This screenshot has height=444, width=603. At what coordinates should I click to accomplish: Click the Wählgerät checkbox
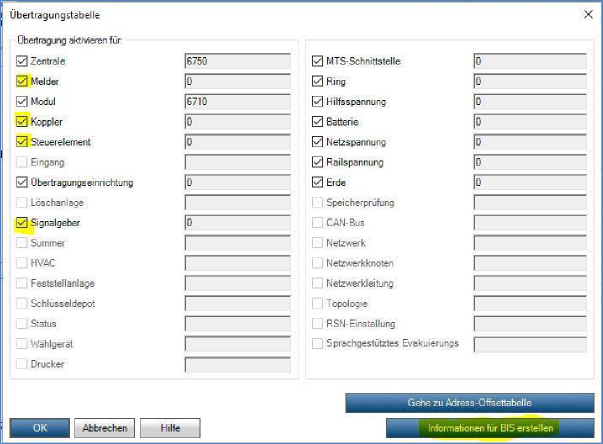pyautogui.click(x=22, y=344)
